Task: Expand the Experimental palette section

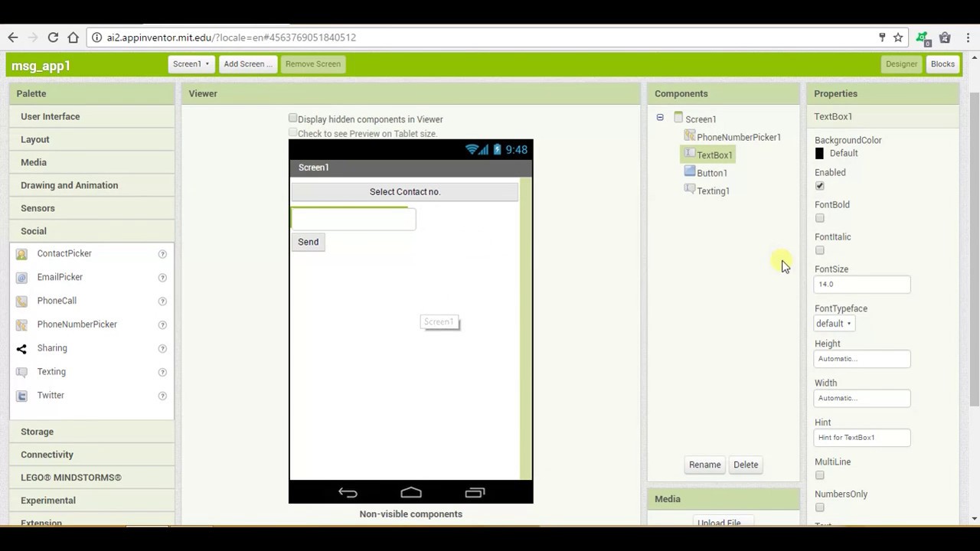Action: click(x=92, y=500)
